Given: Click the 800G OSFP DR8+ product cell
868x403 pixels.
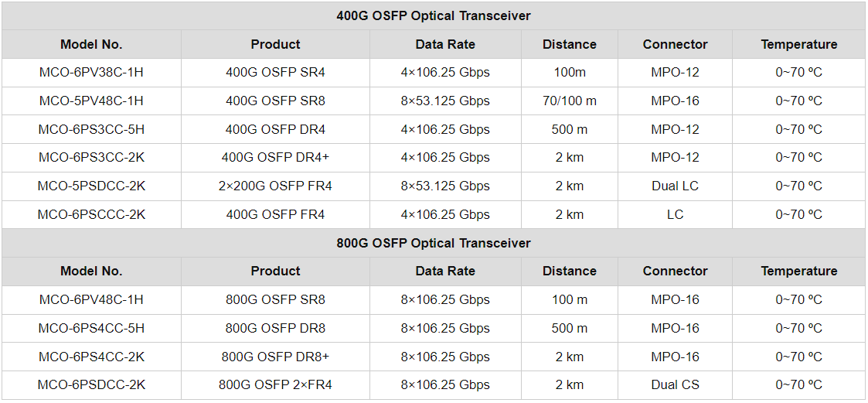Looking at the screenshot, I should click(x=275, y=357).
